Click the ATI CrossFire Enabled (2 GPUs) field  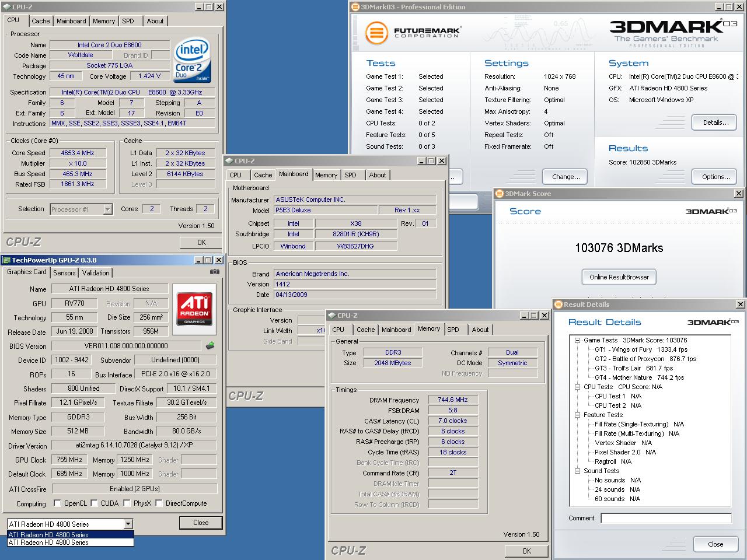(x=134, y=489)
